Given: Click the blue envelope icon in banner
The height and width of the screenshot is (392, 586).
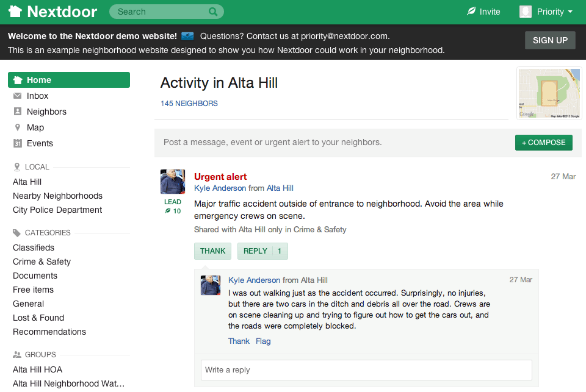Looking at the screenshot, I should (187, 36).
